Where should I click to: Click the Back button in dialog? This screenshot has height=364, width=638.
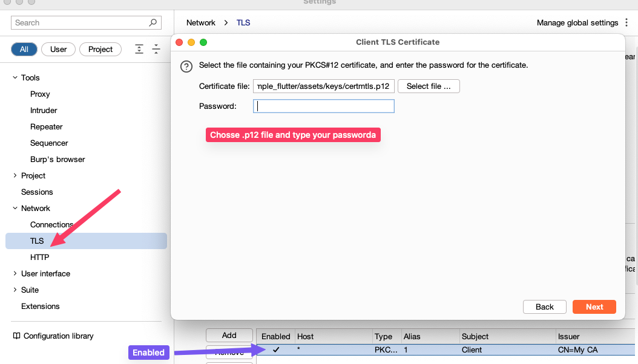point(544,307)
